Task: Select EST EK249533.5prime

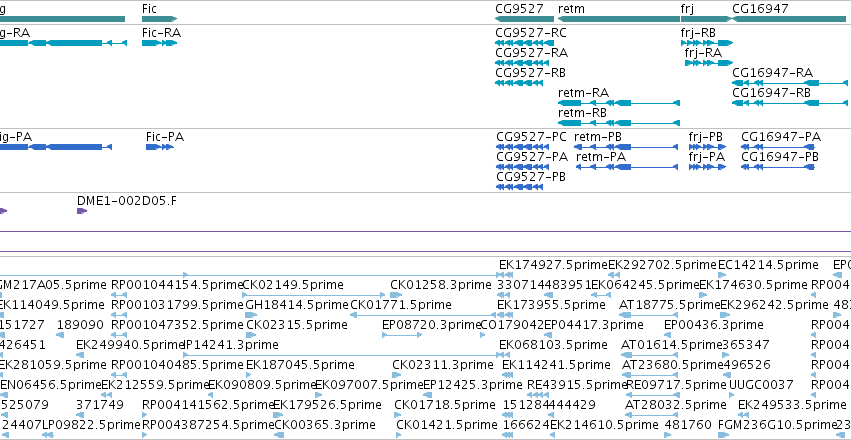Action: (792, 405)
